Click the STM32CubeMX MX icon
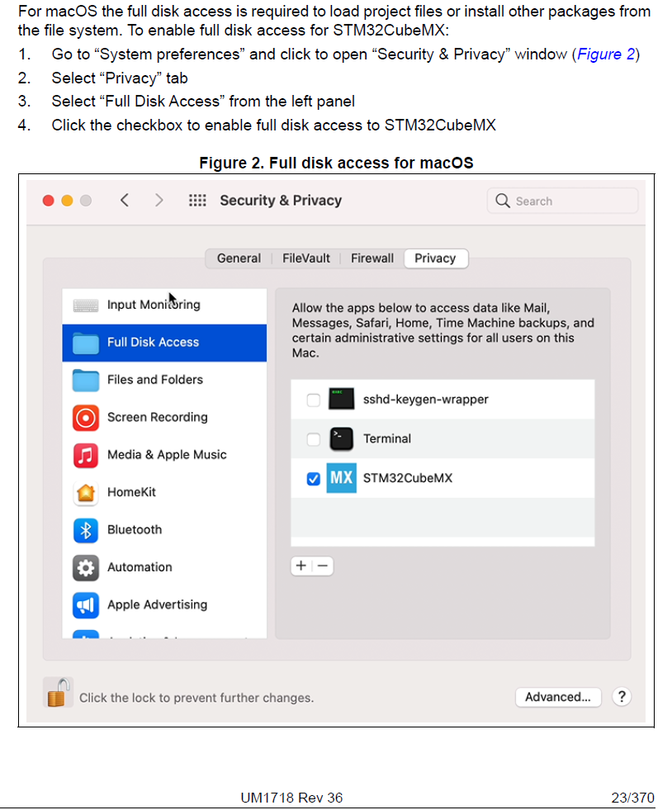The image size is (672, 810). [342, 478]
